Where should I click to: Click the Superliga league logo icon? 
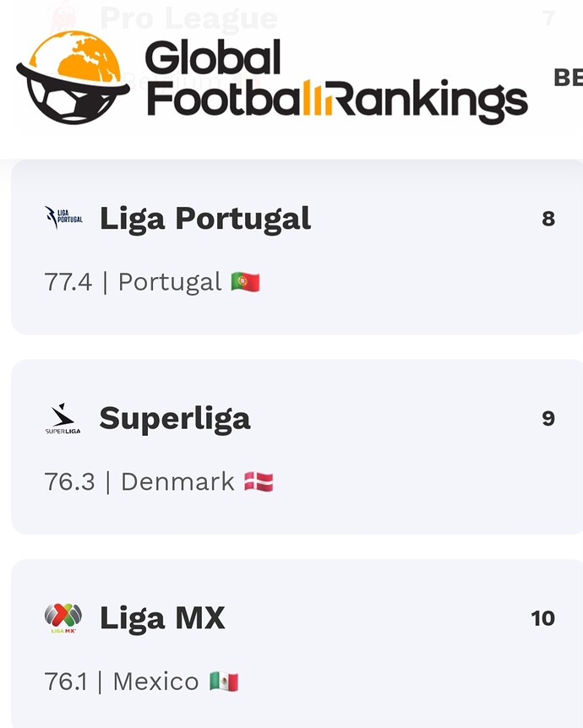tap(63, 419)
